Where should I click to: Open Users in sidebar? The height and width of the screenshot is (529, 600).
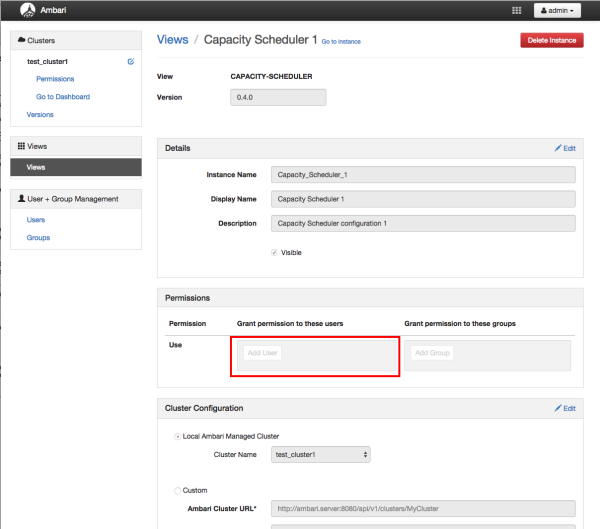tap(36, 220)
